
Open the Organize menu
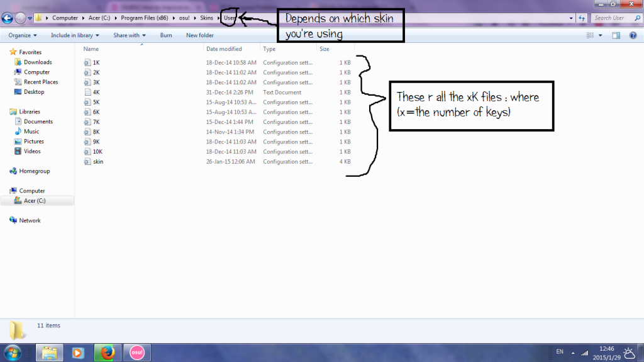click(23, 35)
